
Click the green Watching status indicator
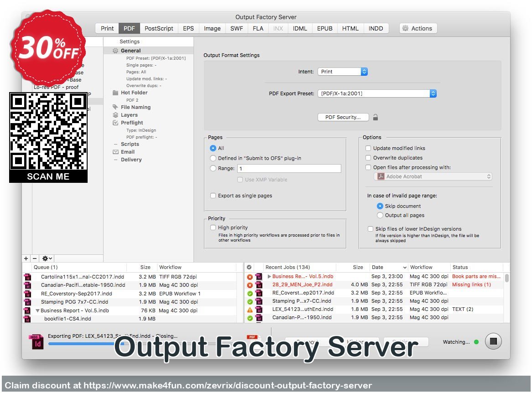476,342
